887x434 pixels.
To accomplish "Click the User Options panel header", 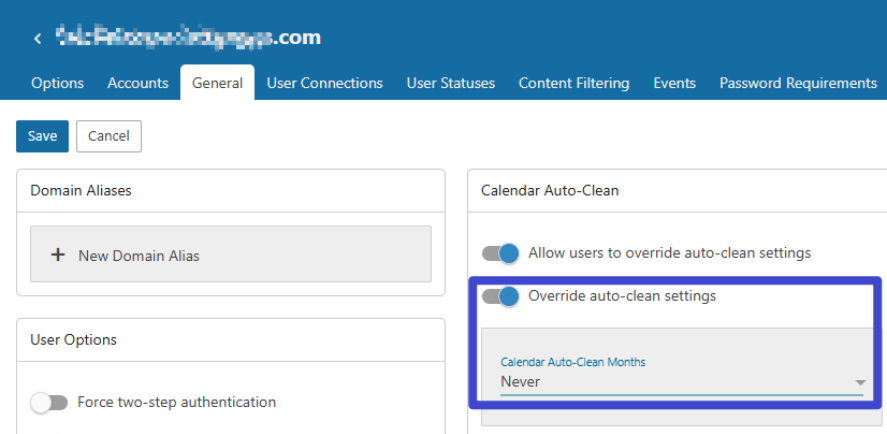I will pos(73,340).
